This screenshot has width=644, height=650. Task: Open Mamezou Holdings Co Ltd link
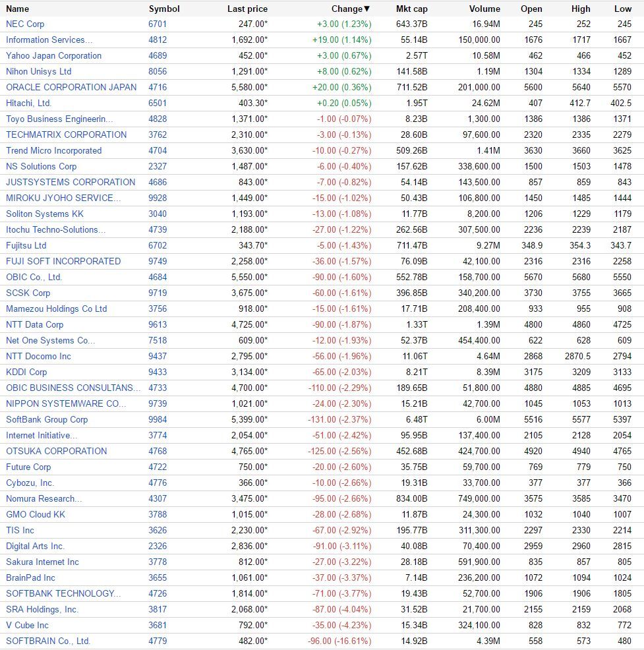point(57,309)
